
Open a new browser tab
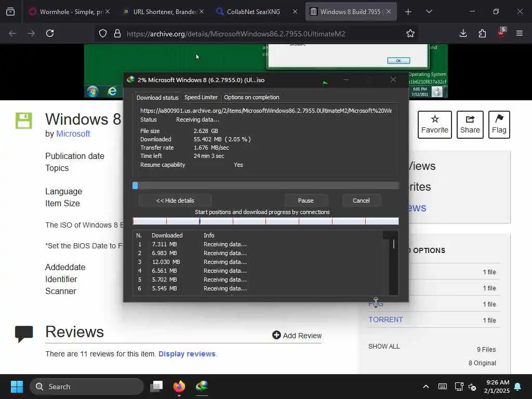pos(408,12)
